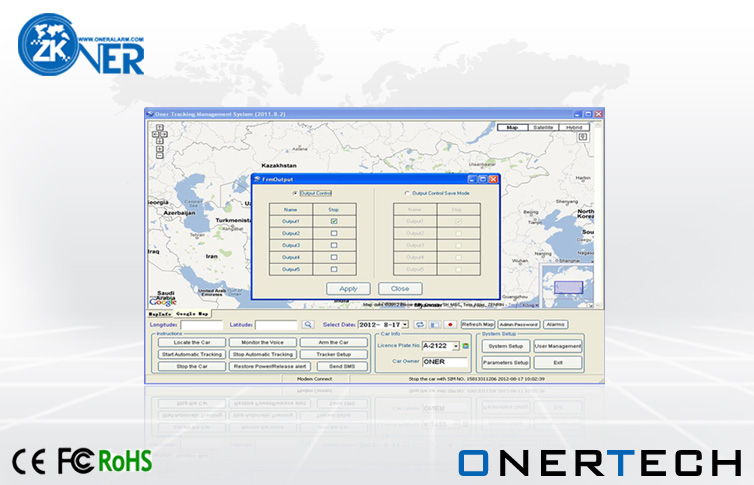Collapse the overview map corner arrow
The height and width of the screenshot is (485, 754).
click(591, 305)
